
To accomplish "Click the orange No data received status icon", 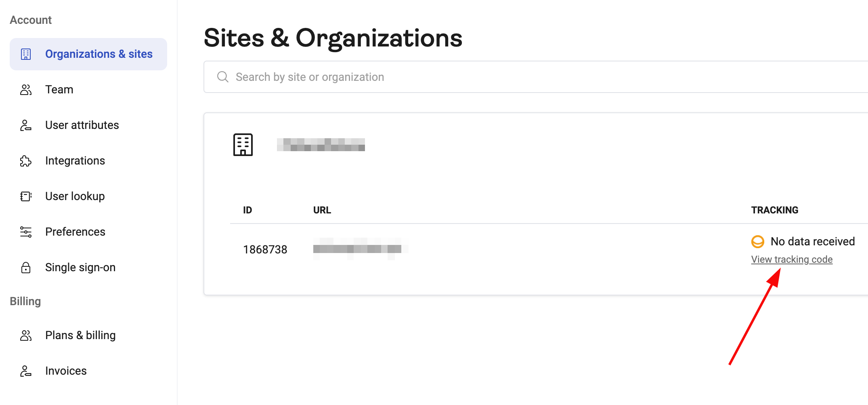I will pyautogui.click(x=757, y=241).
